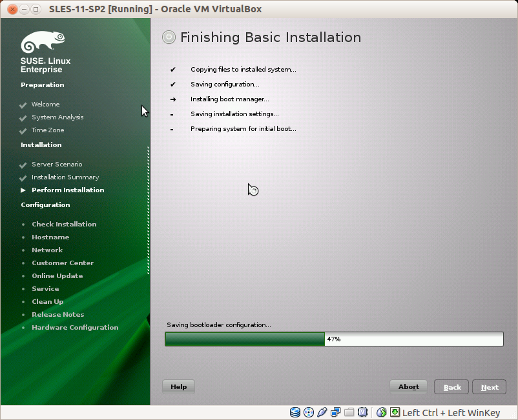Select the Network step

[47, 250]
